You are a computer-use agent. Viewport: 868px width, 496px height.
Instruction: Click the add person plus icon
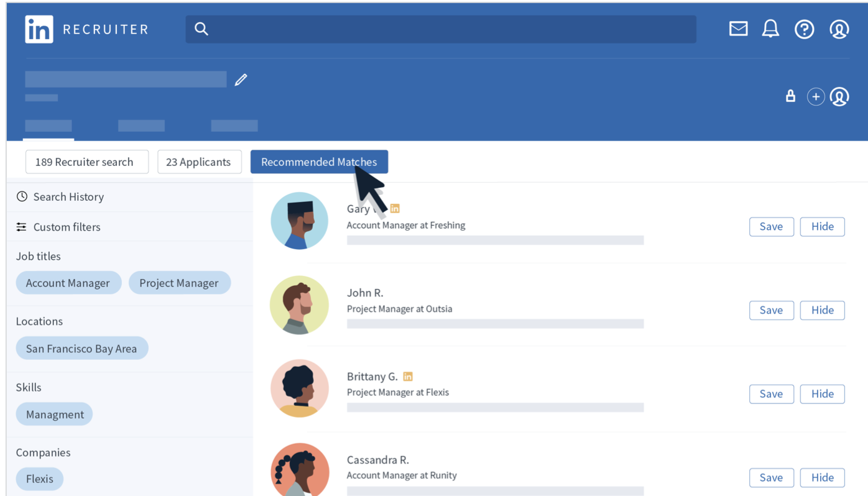click(x=815, y=96)
